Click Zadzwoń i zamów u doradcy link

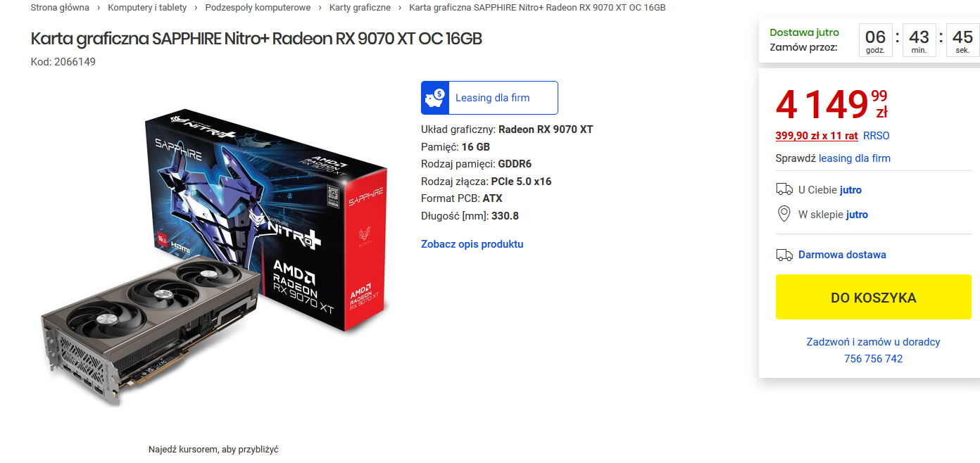tap(873, 342)
